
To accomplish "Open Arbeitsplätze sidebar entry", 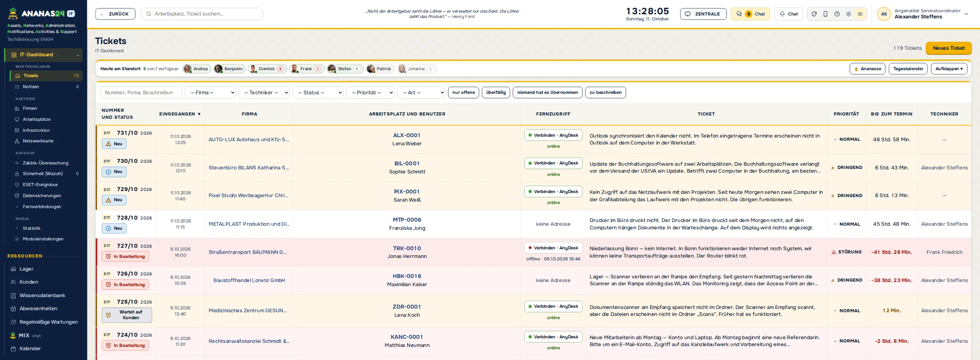I will coord(46,119).
